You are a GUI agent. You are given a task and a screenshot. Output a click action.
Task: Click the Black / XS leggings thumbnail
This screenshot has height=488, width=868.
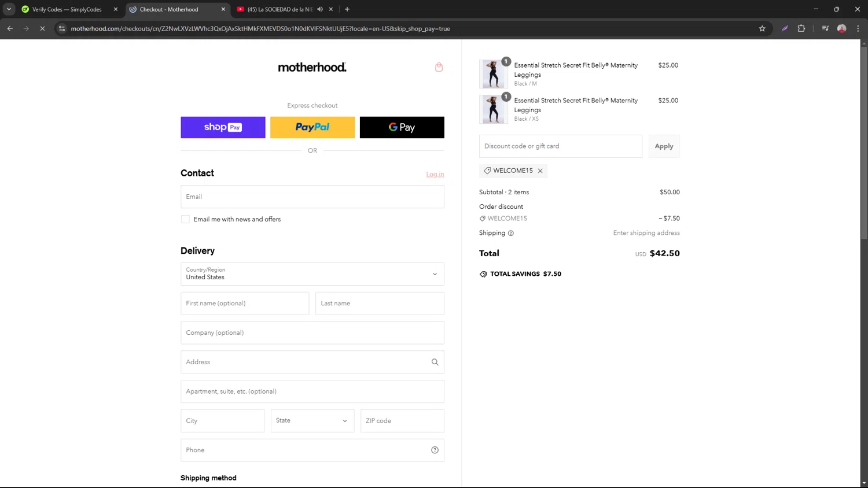(x=493, y=109)
